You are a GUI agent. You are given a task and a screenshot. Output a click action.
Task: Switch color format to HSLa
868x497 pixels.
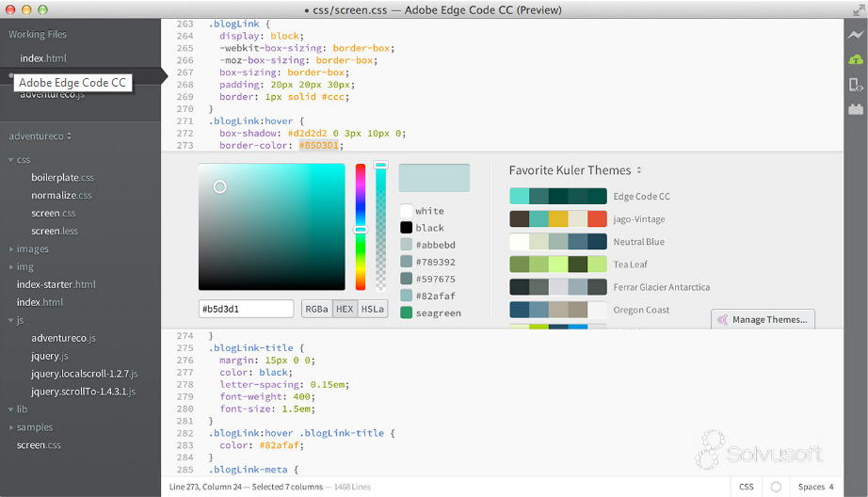coord(373,309)
